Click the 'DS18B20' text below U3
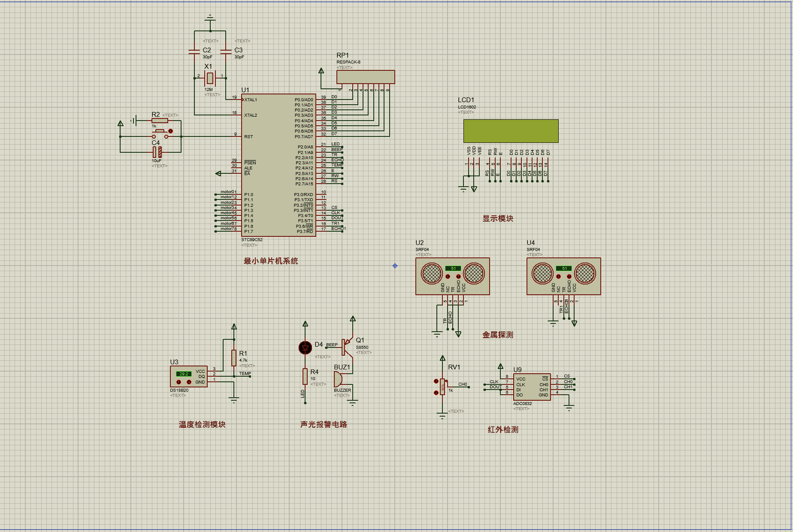793x532 pixels. pos(179,390)
